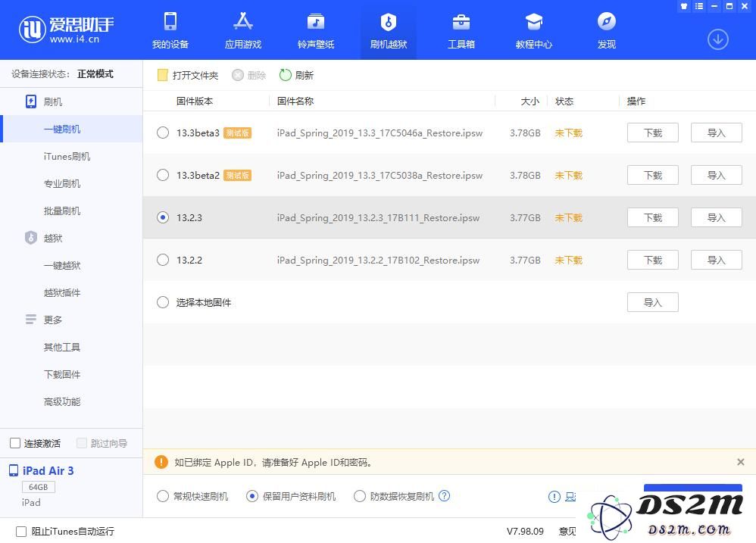Click the i4 爱思助手 logo
The height and width of the screenshot is (543, 756).
coord(66,30)
